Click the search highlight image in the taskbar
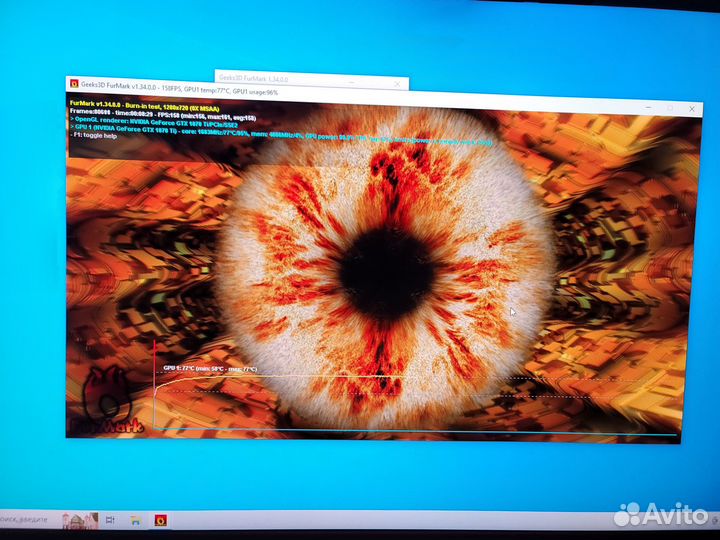This screenshot has height=540, width=720. [80, 520]
